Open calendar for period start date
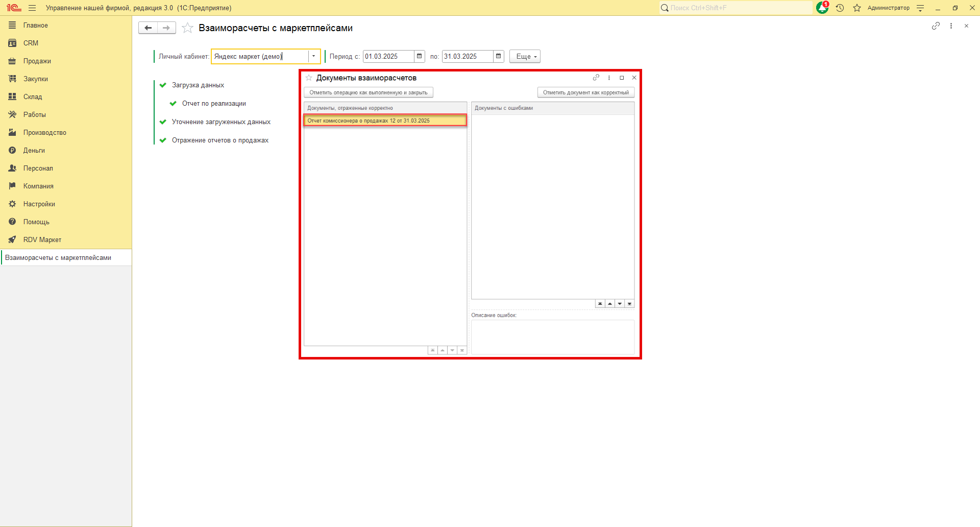980x527 pixels. [x=420, y=56]
